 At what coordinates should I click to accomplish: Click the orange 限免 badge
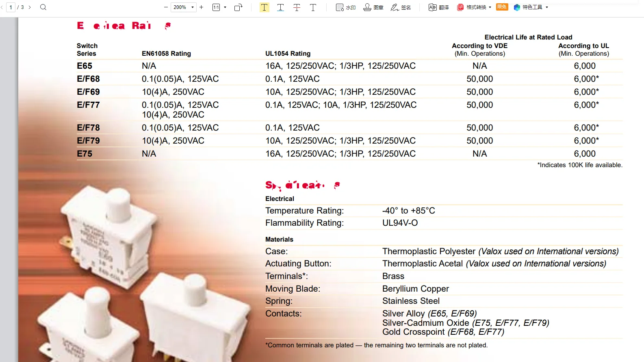[x=502, y=7]
